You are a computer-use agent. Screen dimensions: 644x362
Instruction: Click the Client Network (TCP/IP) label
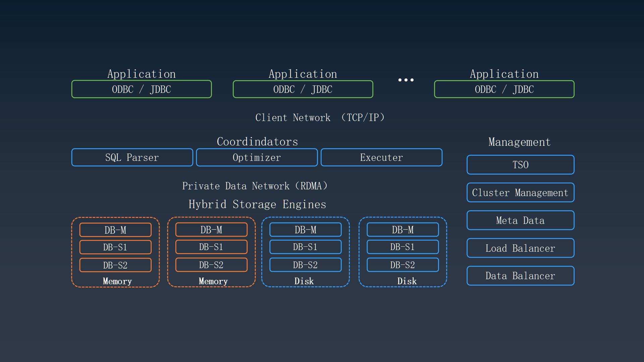click(320, 118)
